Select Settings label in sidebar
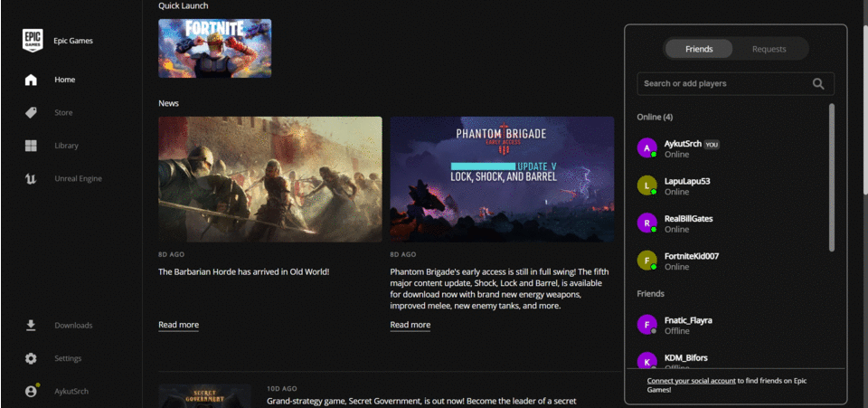The height and width of the screenshot is (408, 868). (68, 358)
